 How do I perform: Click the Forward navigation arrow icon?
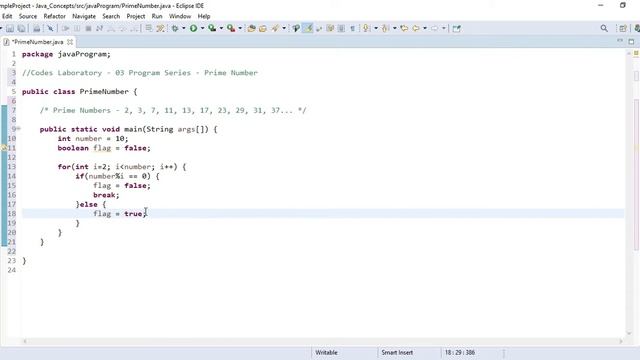coord(434,28)
